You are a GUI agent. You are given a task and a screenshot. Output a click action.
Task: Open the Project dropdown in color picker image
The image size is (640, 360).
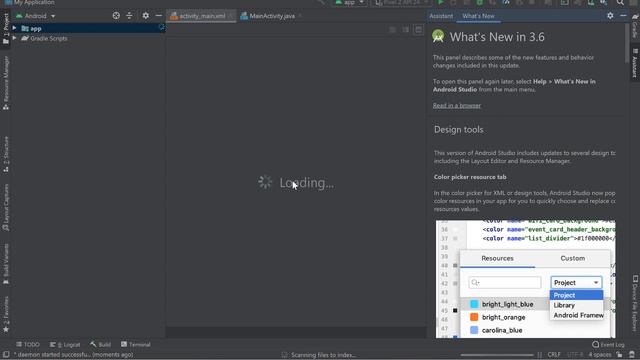pyautogui.click(x=576, y=282)
